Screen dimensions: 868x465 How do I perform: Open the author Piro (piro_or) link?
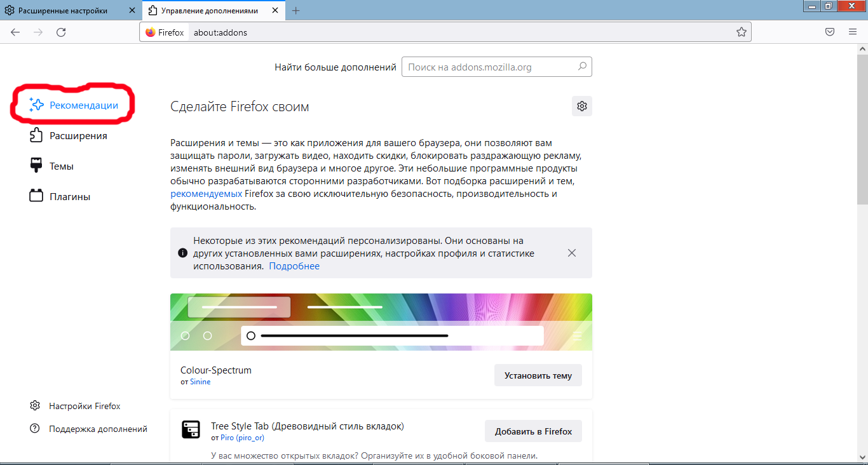[x=241, y=438]
